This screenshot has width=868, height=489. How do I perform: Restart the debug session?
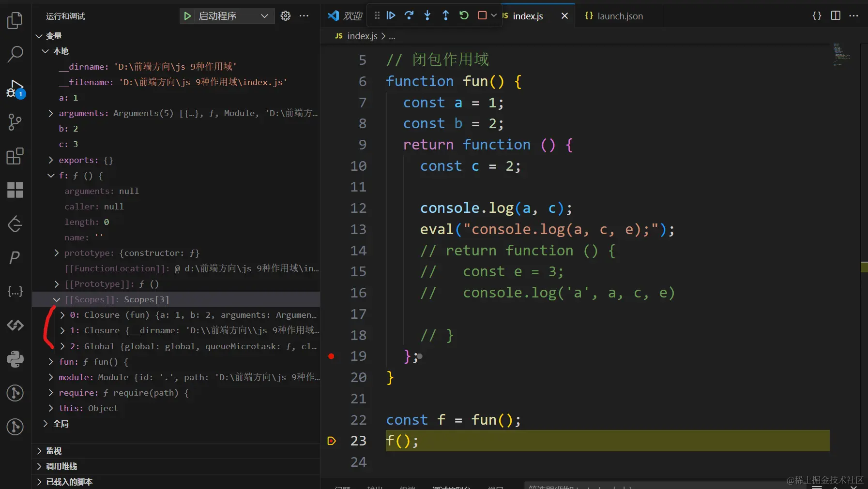pyautogui.click(x=464, y=15)
